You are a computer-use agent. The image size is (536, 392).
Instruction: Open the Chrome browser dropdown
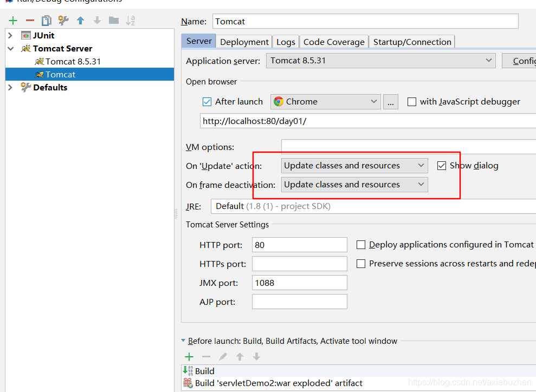coord(325,102)
